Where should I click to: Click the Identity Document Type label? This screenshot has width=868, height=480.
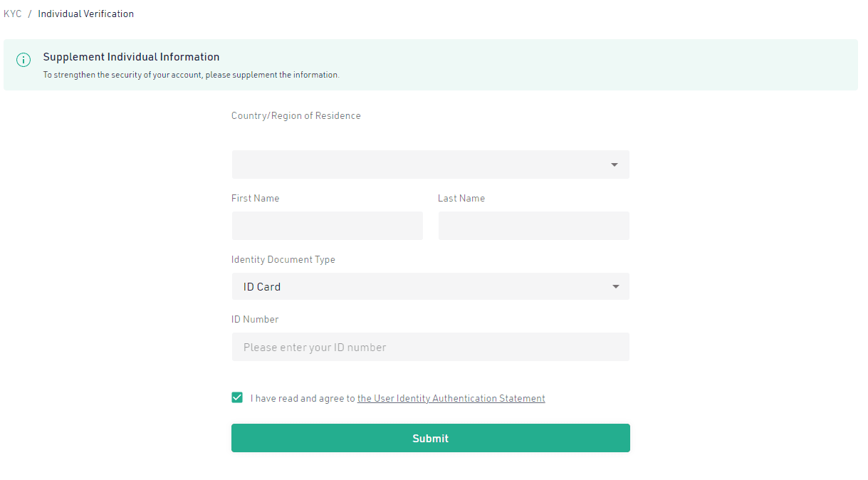point(283,259)
